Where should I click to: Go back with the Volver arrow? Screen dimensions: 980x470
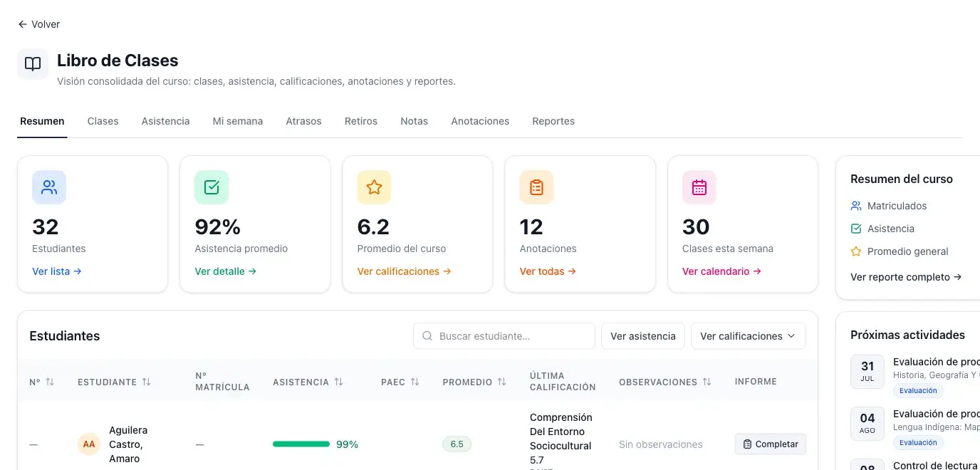38,24
